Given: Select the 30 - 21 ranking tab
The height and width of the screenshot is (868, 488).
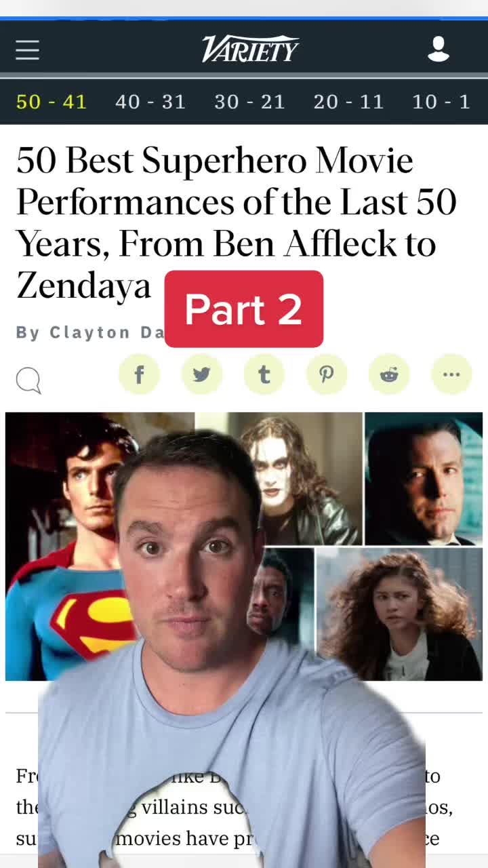Looking at the screenshot, I should pos(249,102).
